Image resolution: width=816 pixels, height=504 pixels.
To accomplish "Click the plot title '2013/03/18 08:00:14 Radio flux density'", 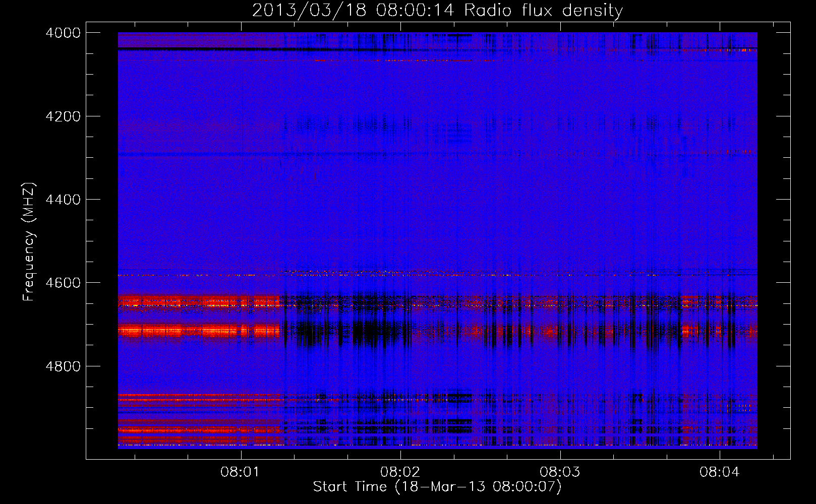I will pyautogui.click(x=437, y=11).
